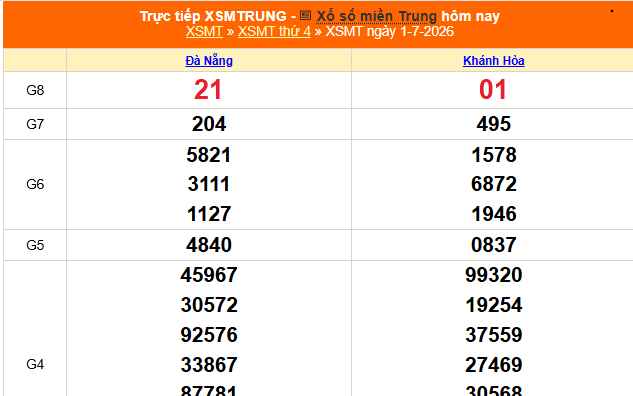
Task: Open the XSMT thứ 4 link
Action: pyautogui.click(x=274, y=31)
